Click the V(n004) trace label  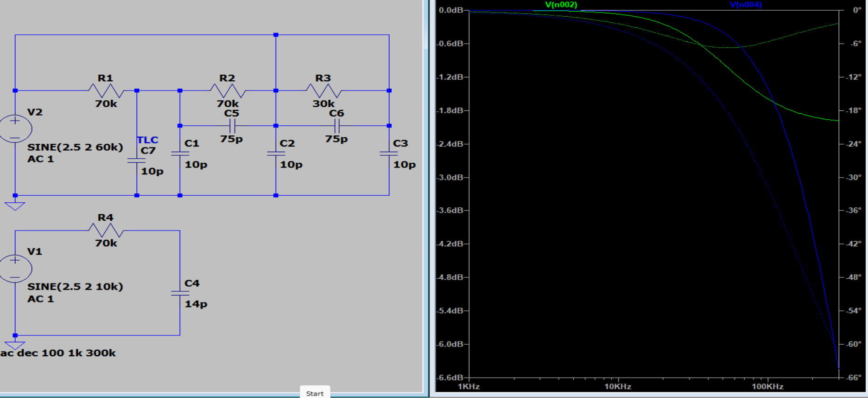click(746, 5)
